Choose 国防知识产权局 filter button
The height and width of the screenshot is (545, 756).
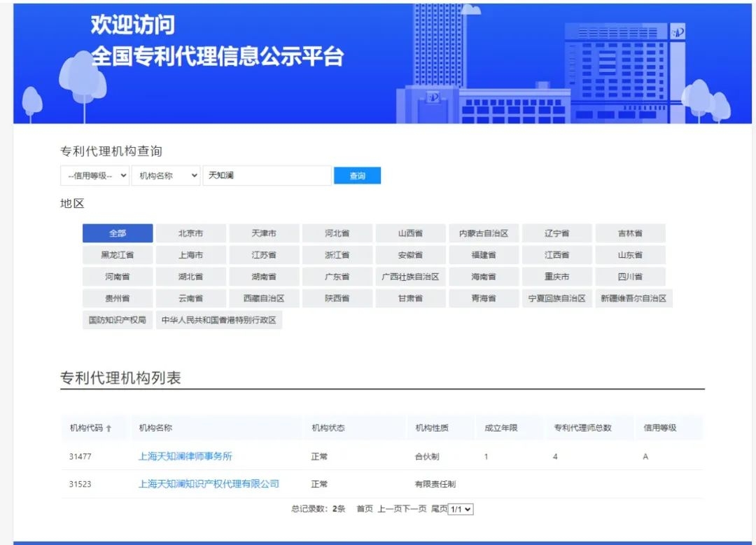tap(118, 319)
